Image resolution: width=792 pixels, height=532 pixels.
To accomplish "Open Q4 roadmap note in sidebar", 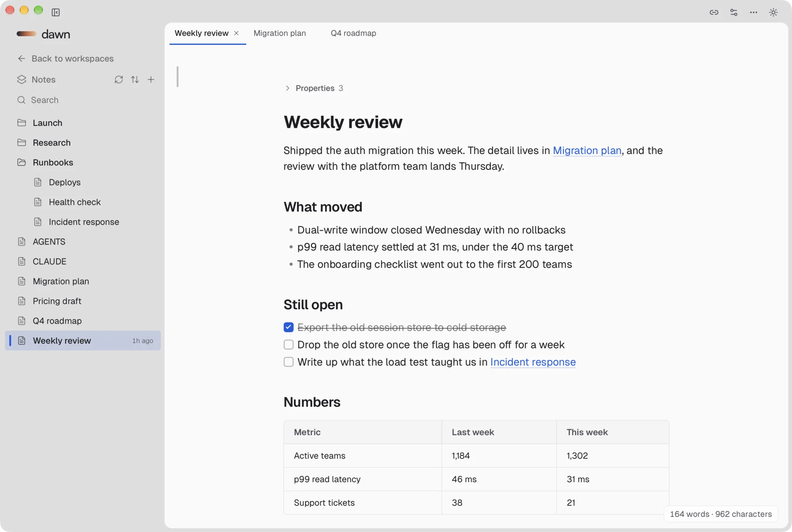I will (83, 321).
